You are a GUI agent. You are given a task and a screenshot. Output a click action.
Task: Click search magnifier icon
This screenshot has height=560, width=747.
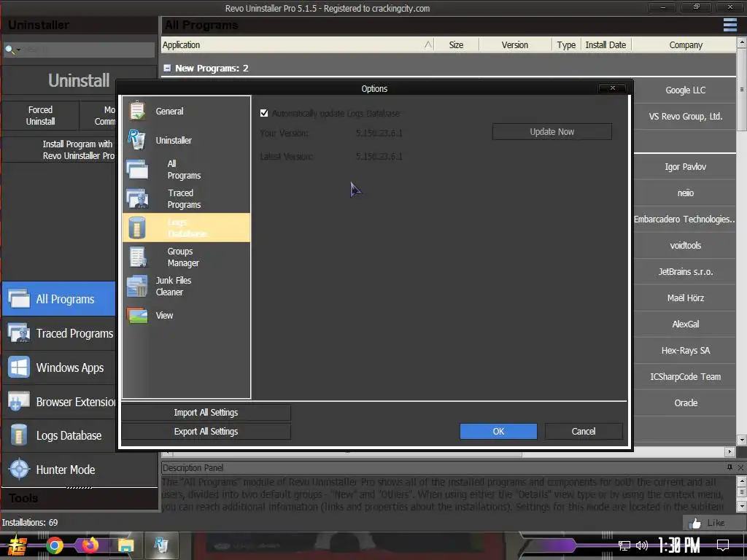(9, 49)
